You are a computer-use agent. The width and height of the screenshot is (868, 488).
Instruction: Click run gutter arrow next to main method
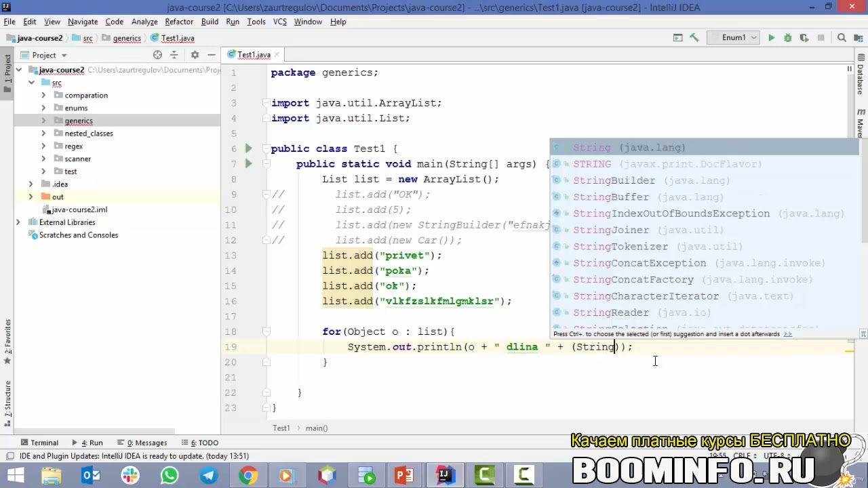(x=248, y=163)
